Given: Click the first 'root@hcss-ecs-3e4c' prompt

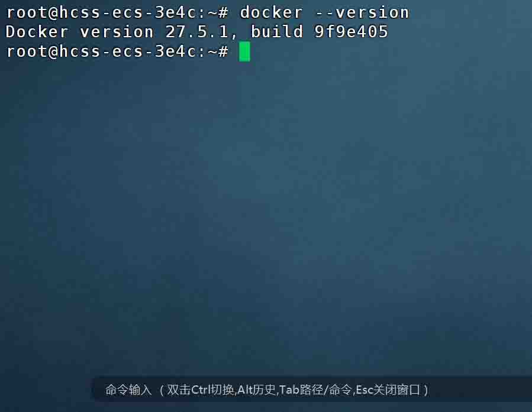Looking at the screenshot, I should click(x=101, y=13).
